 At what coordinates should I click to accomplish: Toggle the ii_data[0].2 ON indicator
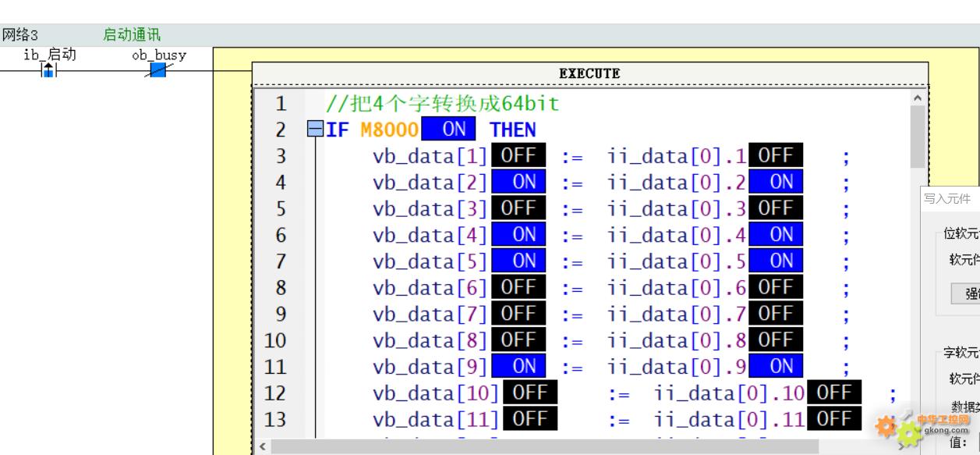(775, 183)
